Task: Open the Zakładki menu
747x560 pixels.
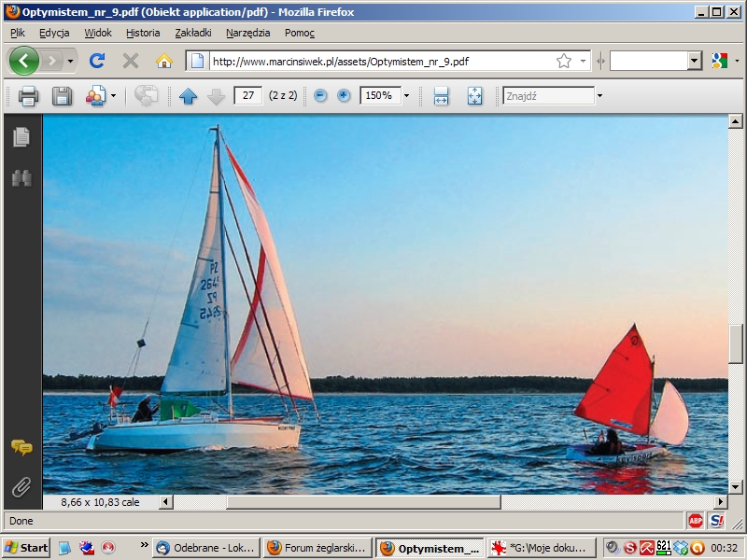Action: pyautogui.click(x=192, y=33)
